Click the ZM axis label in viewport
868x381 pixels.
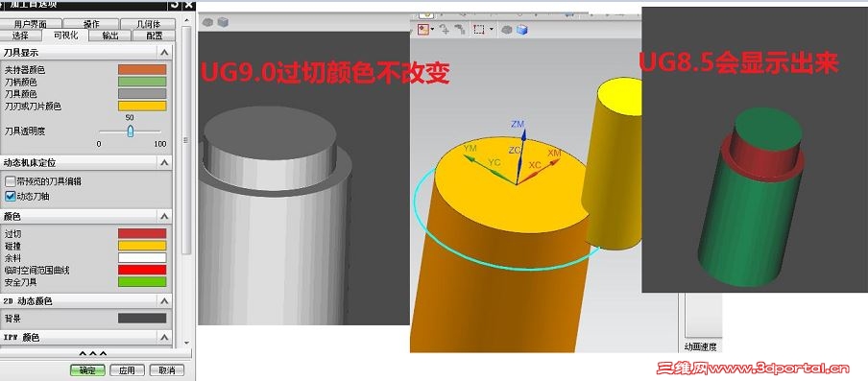point(518,124)
